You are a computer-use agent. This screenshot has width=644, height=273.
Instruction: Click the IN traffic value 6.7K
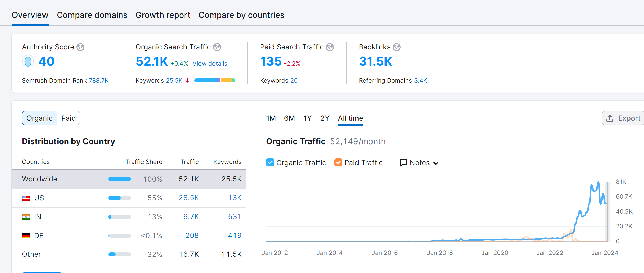(191, 217)
